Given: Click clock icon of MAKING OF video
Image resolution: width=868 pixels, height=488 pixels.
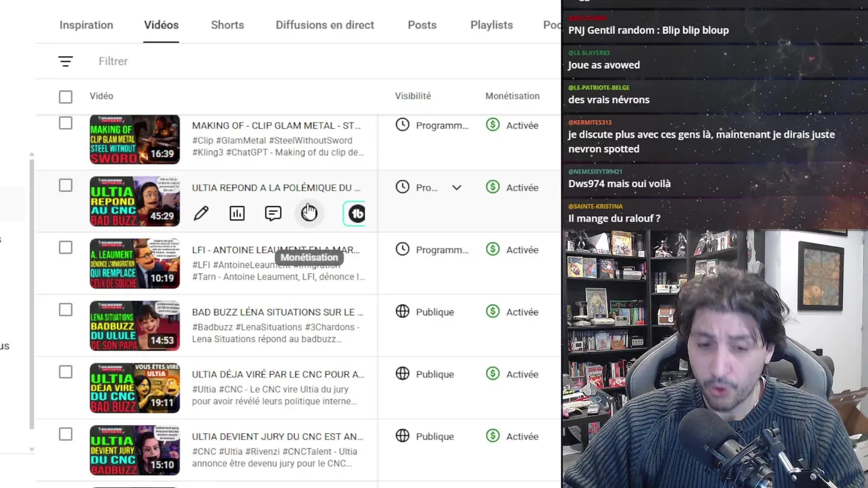Looking at the screenshot, I should click(403, 125).
